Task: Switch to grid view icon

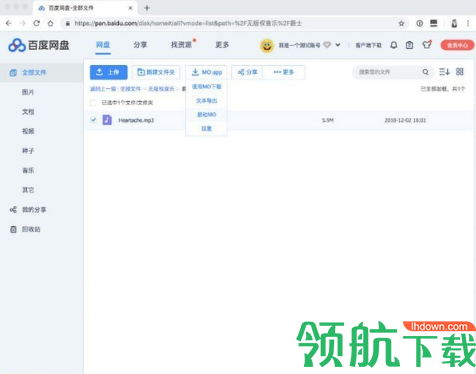Action: [460, 72]
